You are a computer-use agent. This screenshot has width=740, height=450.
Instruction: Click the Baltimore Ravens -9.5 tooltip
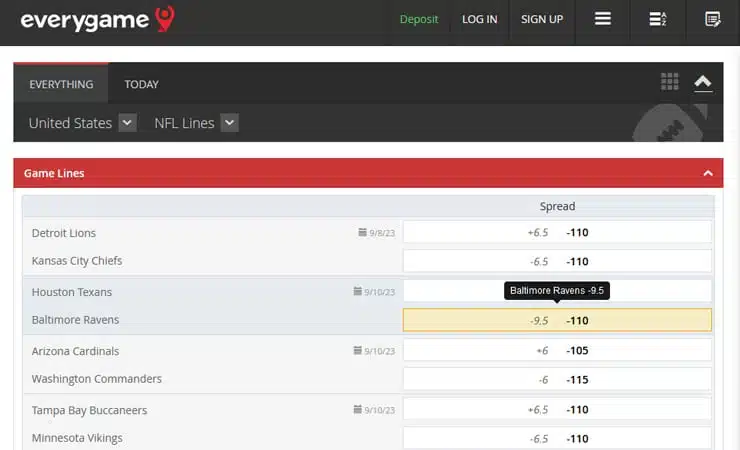(557, 291)
